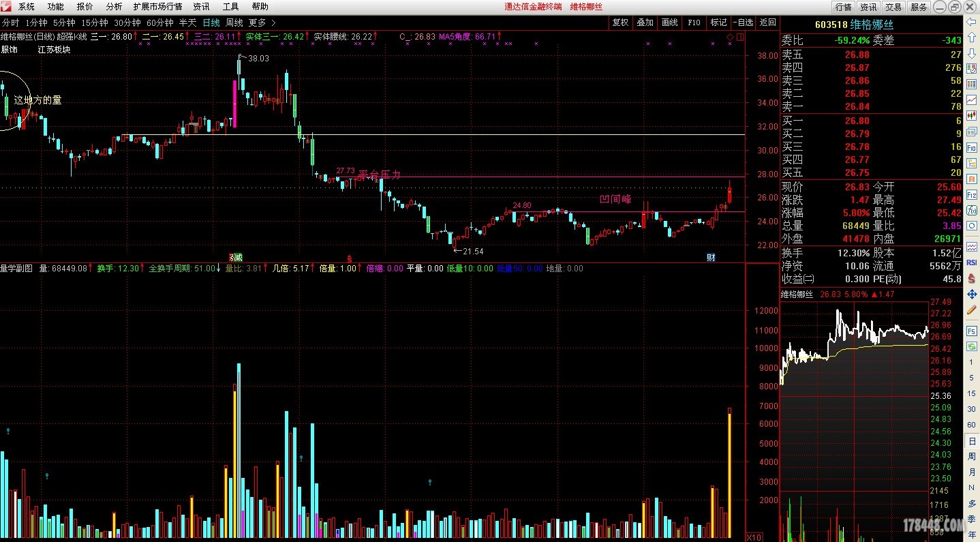Open the f(x) formula icon in sidebar
This screenshot has height=542, width=980.
pos(971,209)
